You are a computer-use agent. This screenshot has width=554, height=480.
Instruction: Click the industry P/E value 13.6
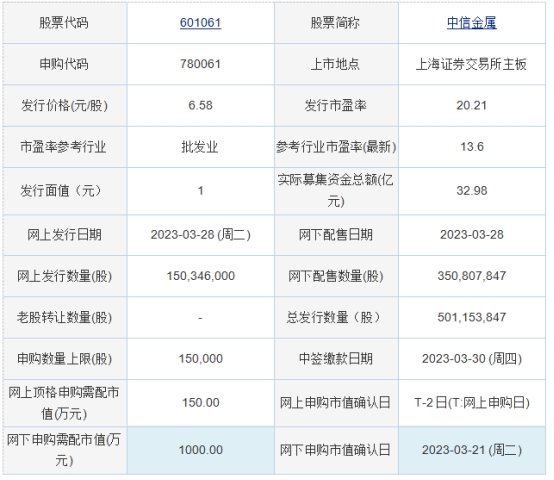pos(472,147)
